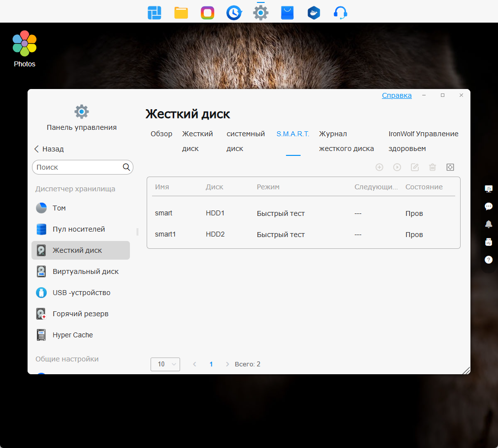
Task: Click Быстрый тест in the smart row
Action: [281, 213]
